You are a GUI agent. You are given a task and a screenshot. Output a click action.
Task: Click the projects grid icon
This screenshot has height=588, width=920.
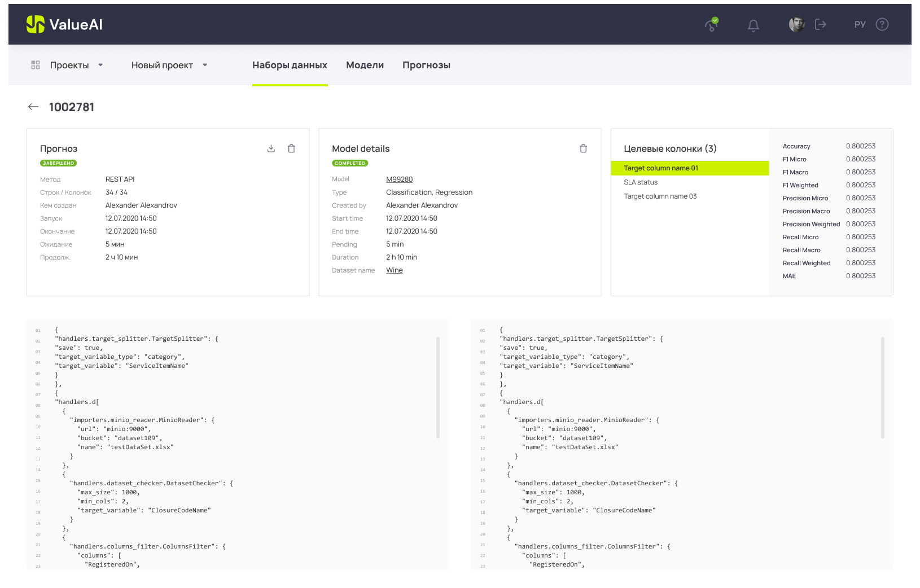pyautogui.click(x=36, y=65)
